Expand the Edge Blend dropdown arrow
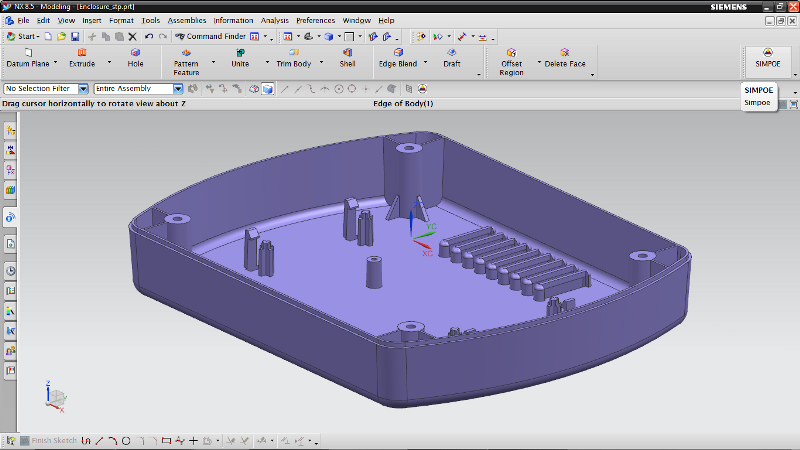800x450 pixels. click(x=426, y=62)
